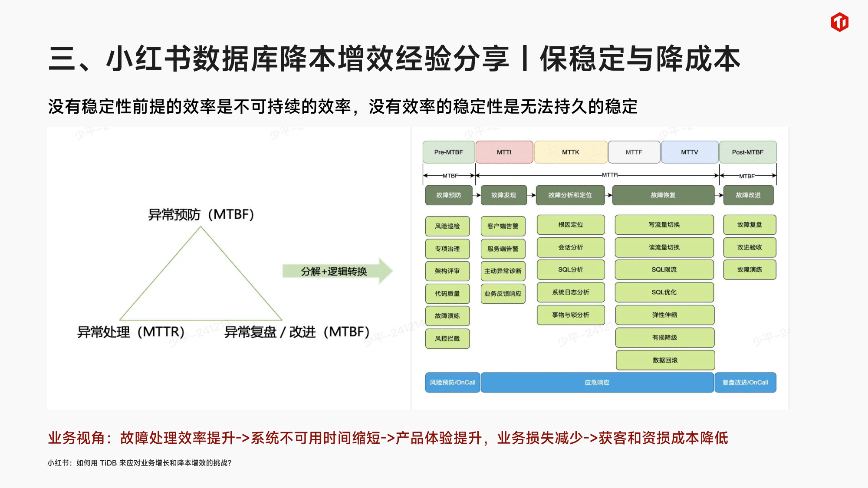
Task: Click the 故障恢复 stage header
Action: (x=663, y=195)
